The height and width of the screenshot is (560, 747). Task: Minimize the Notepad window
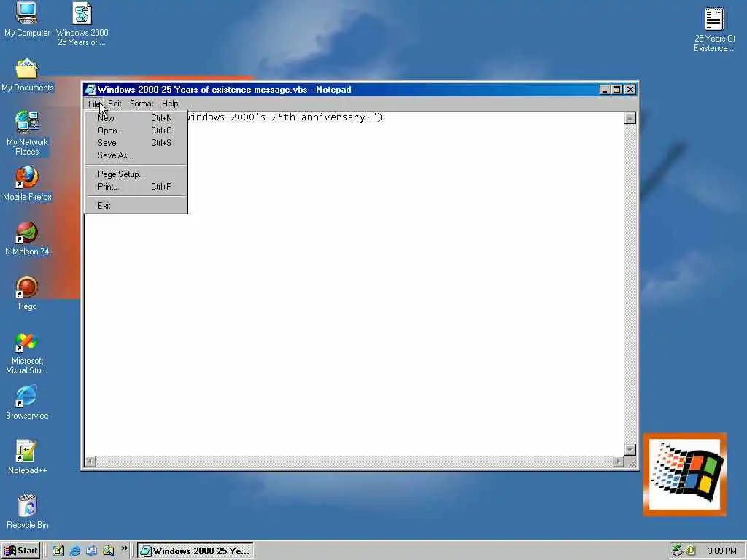(x=605, y=90)
